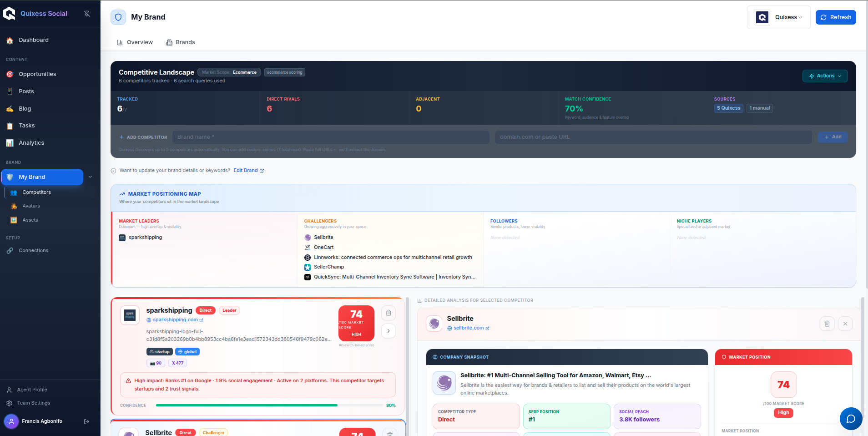The width and height of the screenshot is (868, 436).
Task: Click the high impact warning icon
Action: tap(129, 381)
